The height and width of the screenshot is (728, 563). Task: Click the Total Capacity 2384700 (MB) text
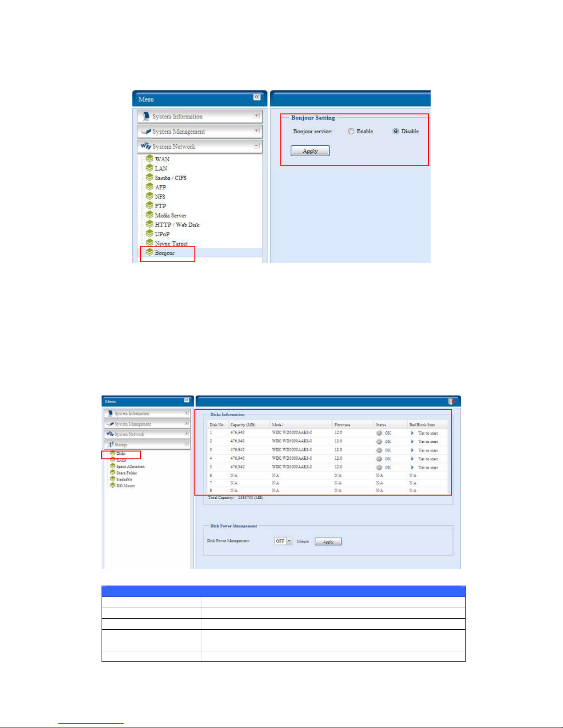tap(236, 498)
